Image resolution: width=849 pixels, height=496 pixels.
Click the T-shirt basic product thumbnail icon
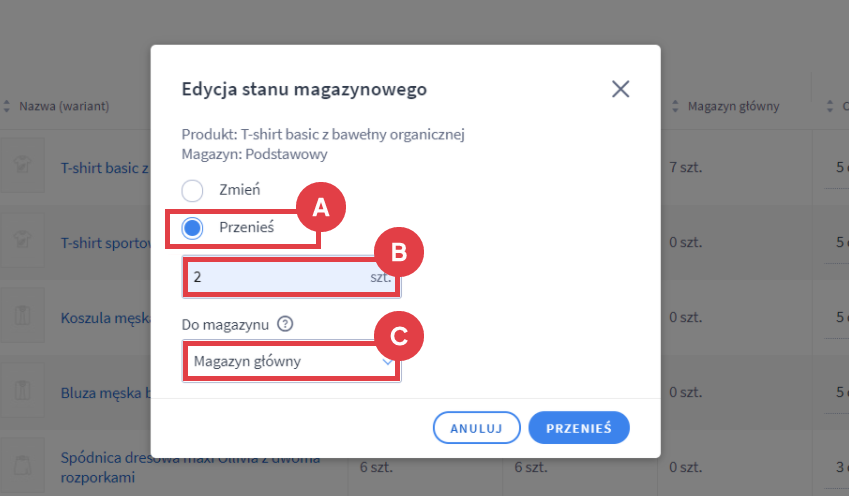pyautogui.click(x=21, y=167)
